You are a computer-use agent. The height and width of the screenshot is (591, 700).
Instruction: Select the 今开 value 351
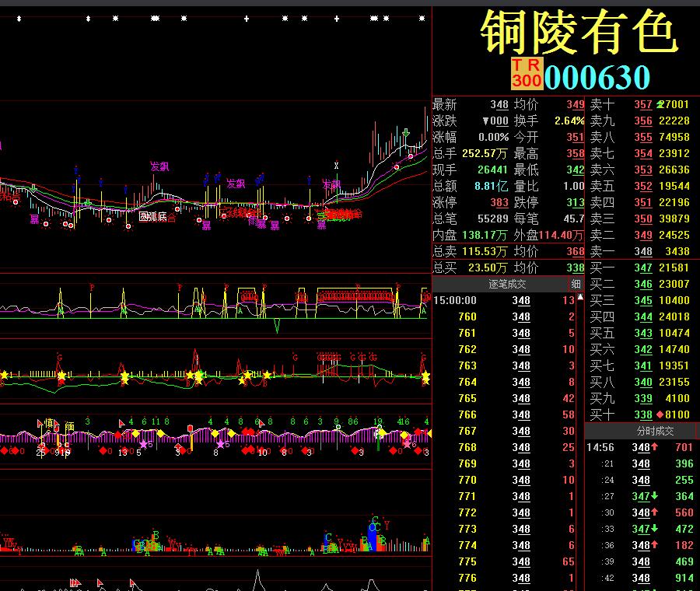(576, 137)
